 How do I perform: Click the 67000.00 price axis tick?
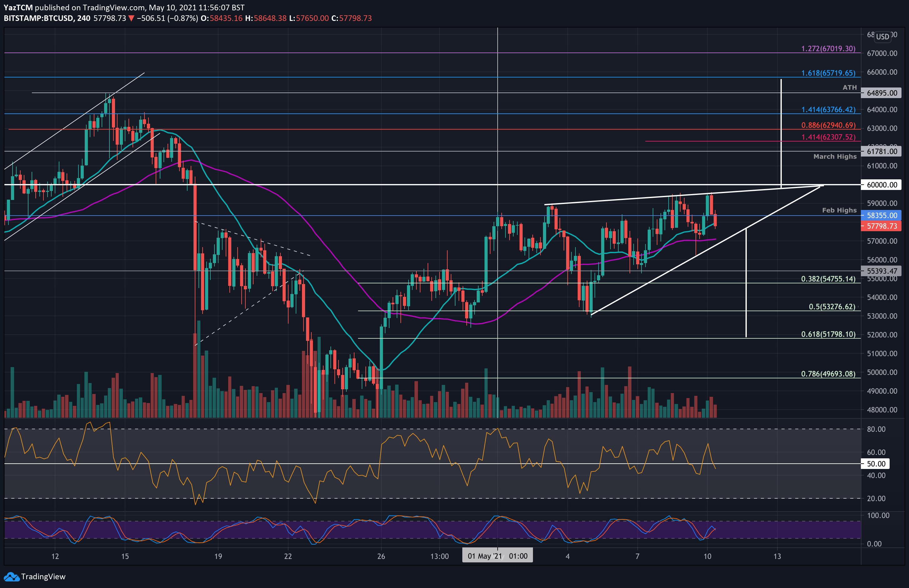tap(882, 53)
